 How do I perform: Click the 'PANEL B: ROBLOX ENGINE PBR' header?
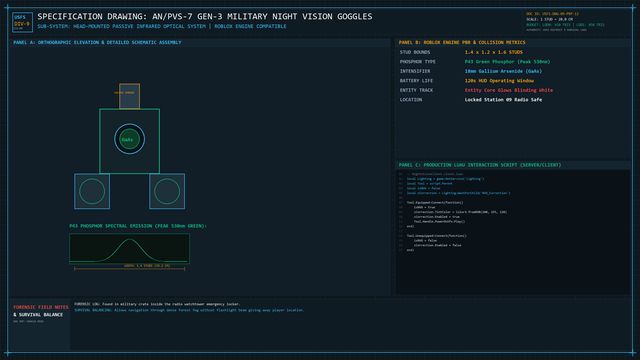[x=462, y=42]
